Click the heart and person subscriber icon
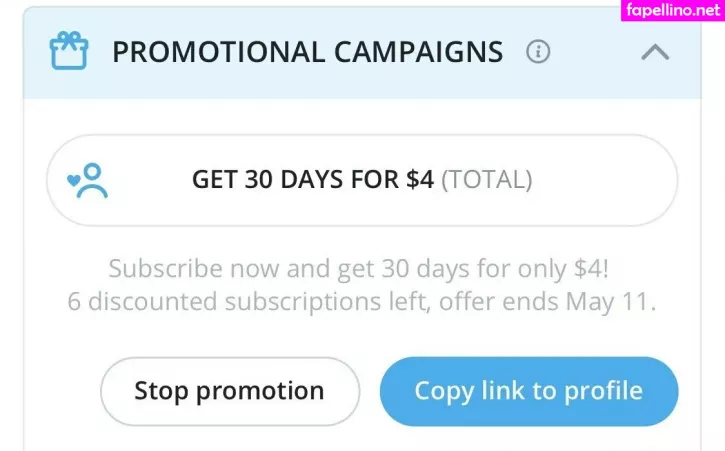 click(87, 180)
